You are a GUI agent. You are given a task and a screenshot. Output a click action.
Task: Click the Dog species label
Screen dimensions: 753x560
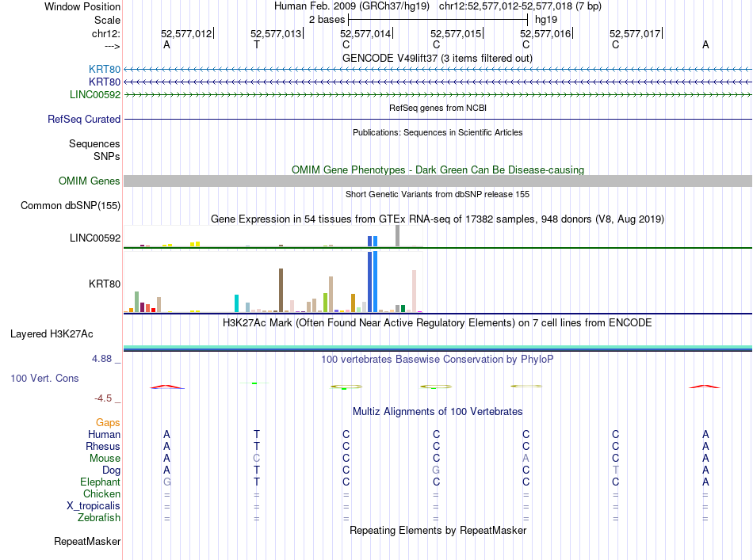111,470
